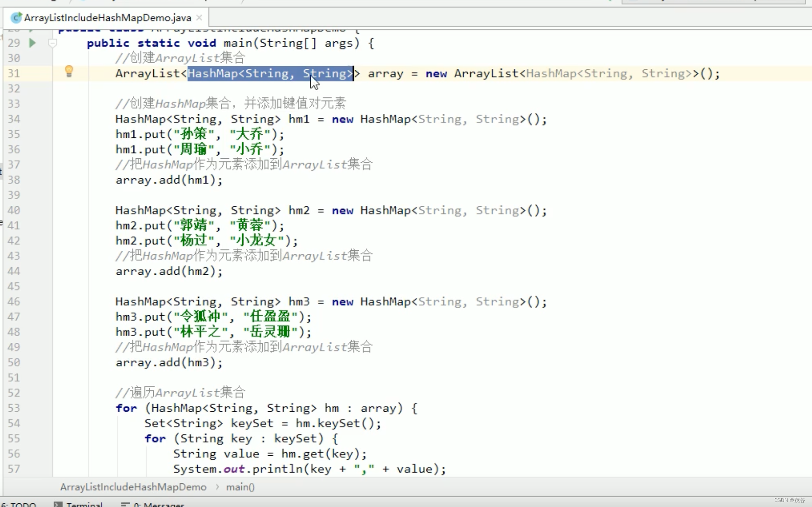The image size is (812, 507).
Task: Open the yellow lightbulb intention actions on line 31
Action: coord(69,71)
